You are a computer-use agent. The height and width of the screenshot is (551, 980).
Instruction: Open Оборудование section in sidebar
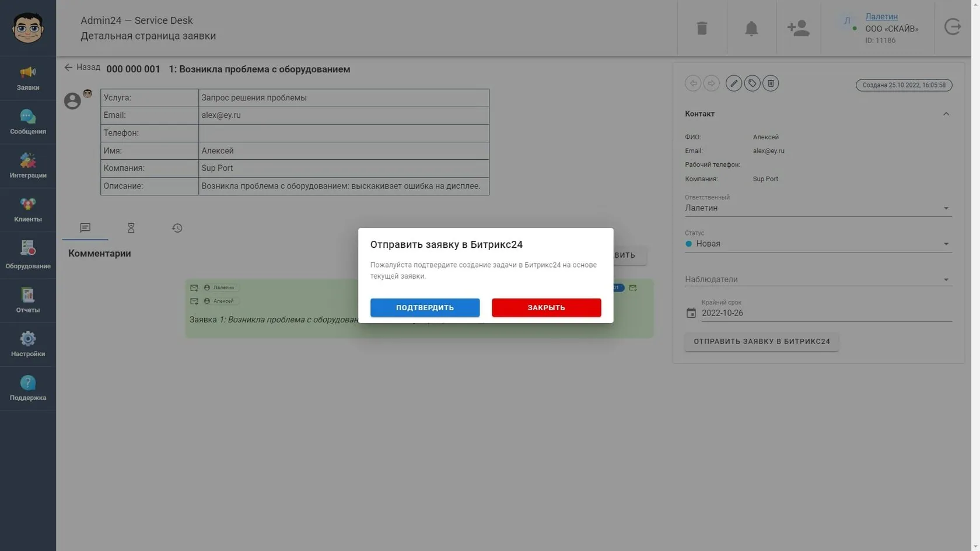(x=28, y=255)
